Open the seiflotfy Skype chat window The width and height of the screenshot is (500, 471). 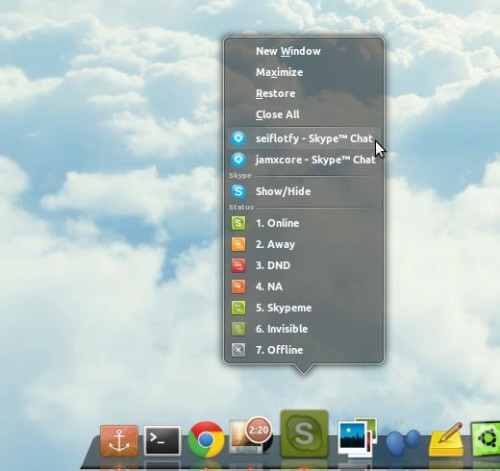coord(303,138)
